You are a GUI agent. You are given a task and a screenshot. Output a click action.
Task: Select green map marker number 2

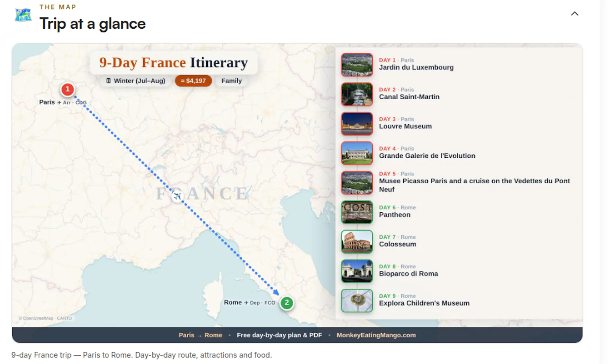tap(287, 303)
